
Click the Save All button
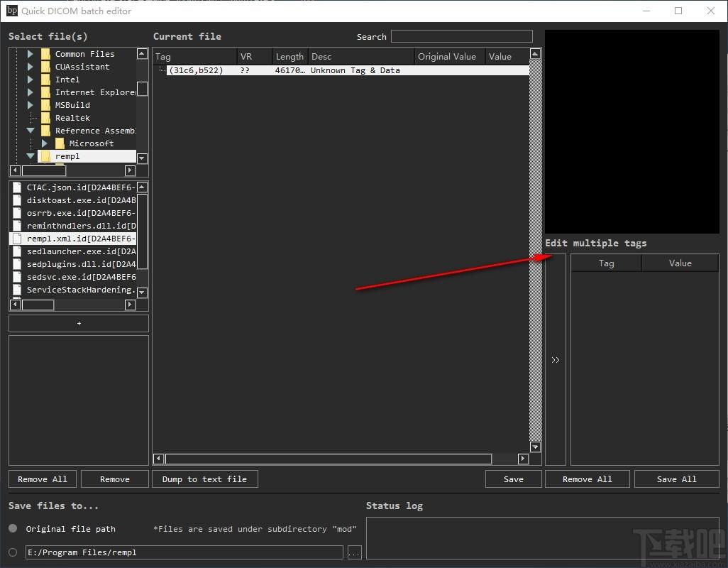pyautogui.click(x=676, y=479)
